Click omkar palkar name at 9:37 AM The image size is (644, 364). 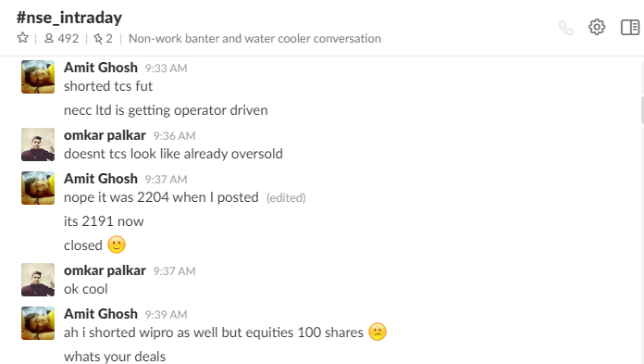[105, 270]
